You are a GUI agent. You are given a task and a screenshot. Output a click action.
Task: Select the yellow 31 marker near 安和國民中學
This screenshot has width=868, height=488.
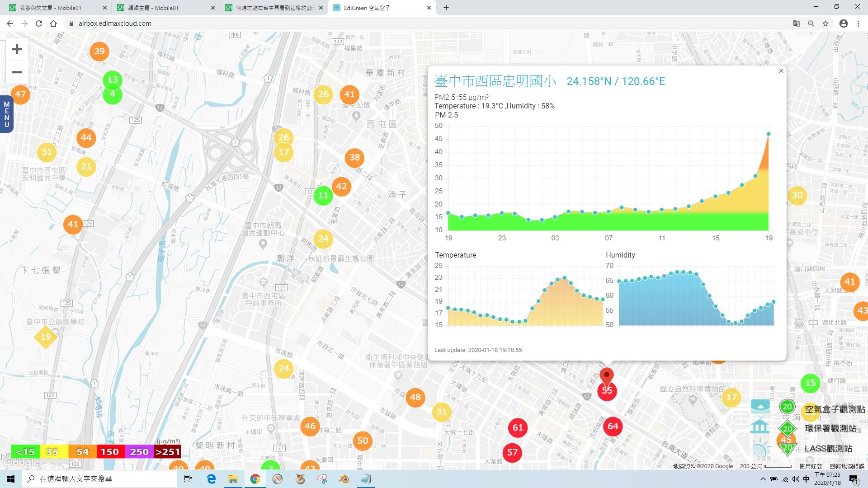coord(47,152)
